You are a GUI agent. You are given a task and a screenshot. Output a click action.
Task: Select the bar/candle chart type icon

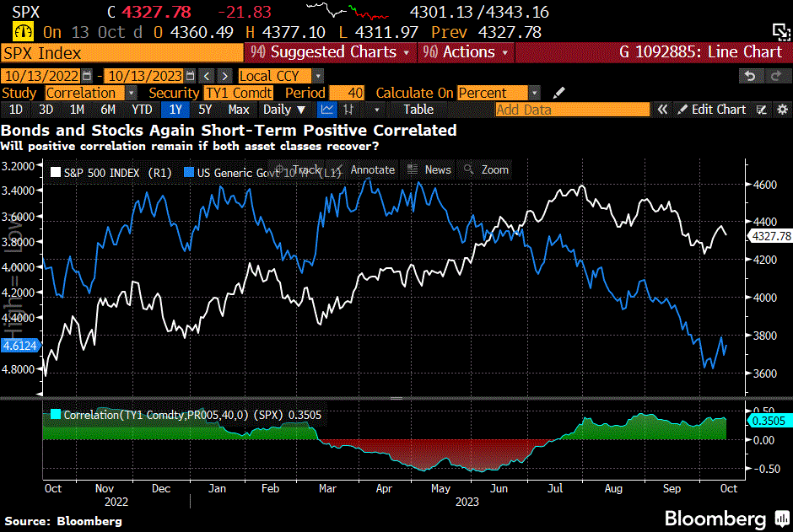[348, 110]
